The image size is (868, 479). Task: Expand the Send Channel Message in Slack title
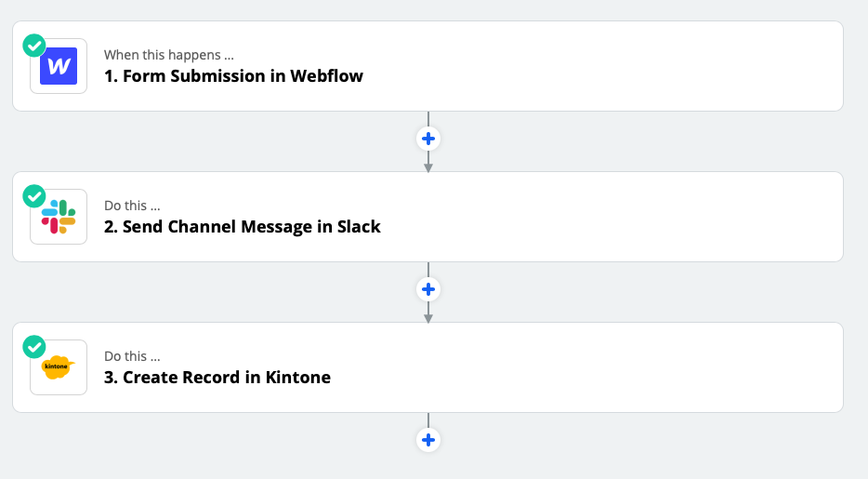click(x=251, y=227)
